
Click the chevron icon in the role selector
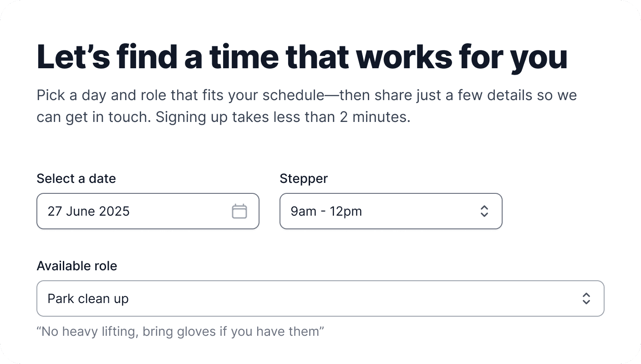pos(587,298)
